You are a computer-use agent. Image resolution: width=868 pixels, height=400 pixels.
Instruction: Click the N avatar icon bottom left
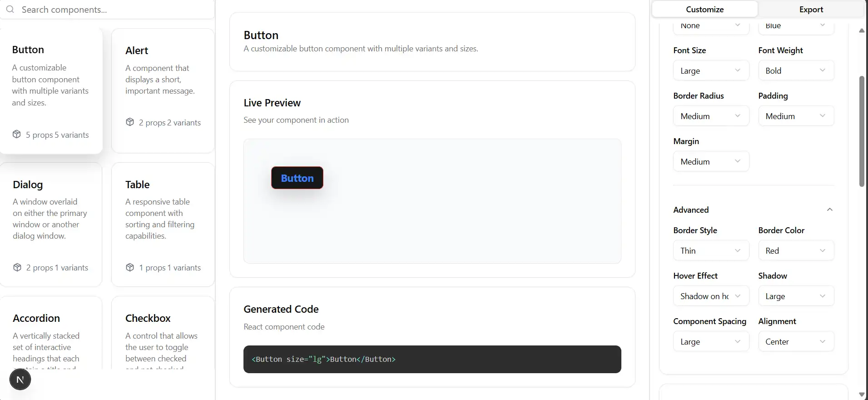pyautogui.click(x=20, y=379)
